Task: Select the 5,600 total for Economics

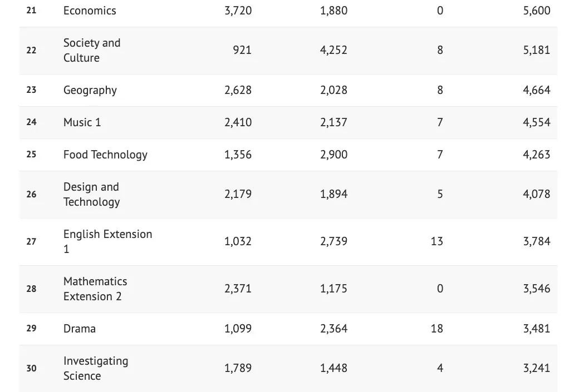Action: pyautogui.click(x=536, y=11)
